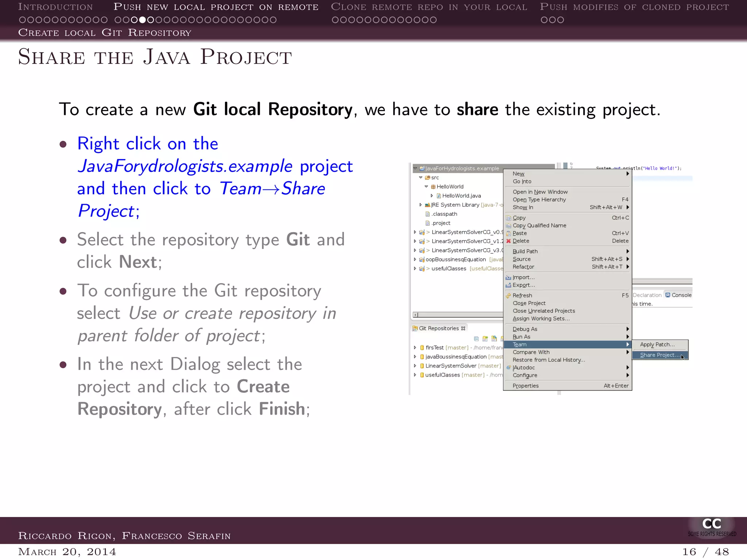Click the usefulClasses [master] repository icon
The width and height of the screenshot is (747, 560).
click(422, 375)
